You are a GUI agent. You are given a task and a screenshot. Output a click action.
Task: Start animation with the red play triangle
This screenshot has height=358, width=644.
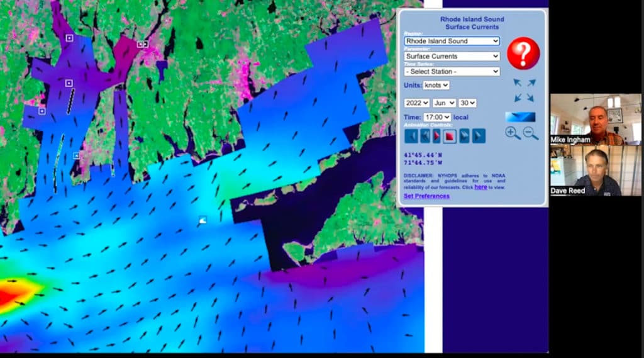[x=436, y=136]
